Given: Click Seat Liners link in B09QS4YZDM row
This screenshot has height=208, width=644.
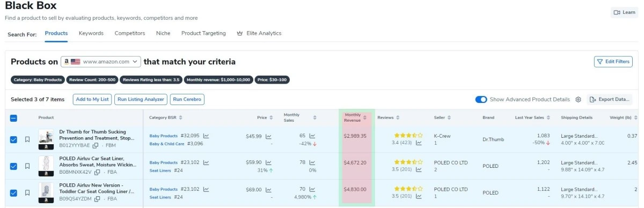Looking at the screenshot, I should [x=160, y=197].
